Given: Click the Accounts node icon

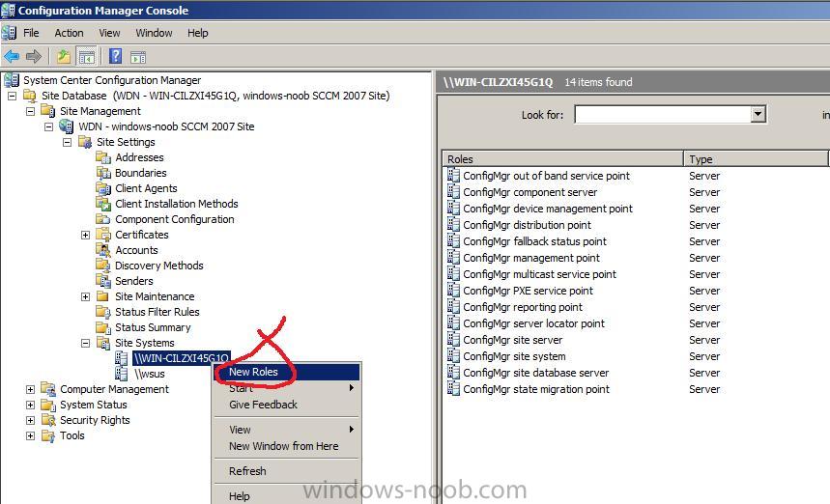Looking at the screenshot, I should 103,250.
